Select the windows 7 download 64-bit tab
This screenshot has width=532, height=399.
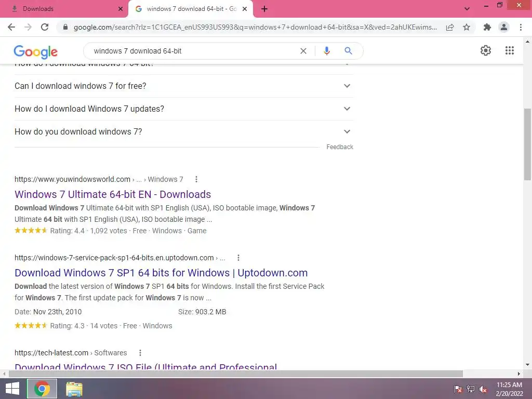[191, 9]
